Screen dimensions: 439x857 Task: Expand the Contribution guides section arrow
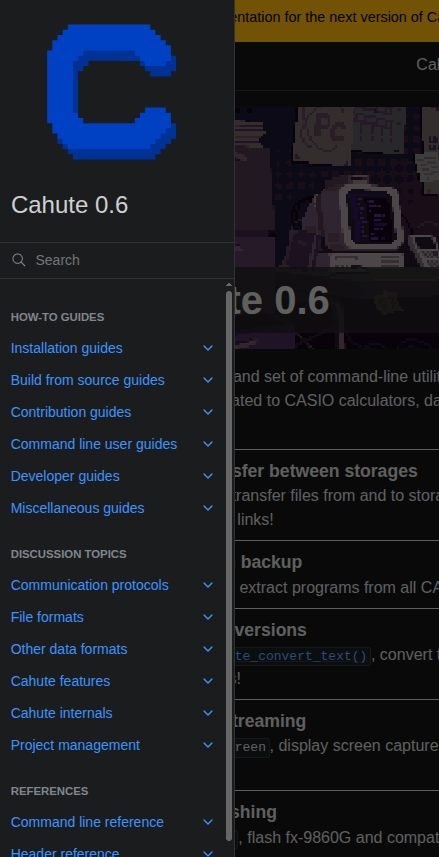coord(208,412)
